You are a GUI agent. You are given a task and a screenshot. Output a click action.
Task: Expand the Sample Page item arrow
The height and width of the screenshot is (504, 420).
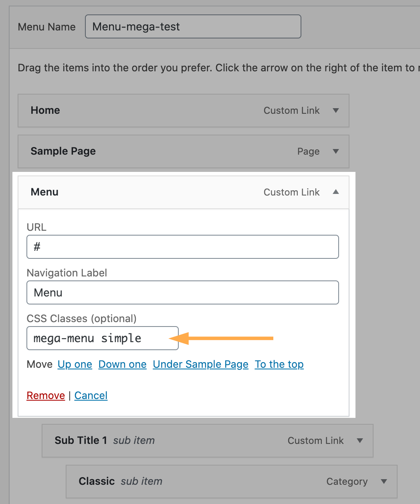pyautogui.click(x=336, y=151)
